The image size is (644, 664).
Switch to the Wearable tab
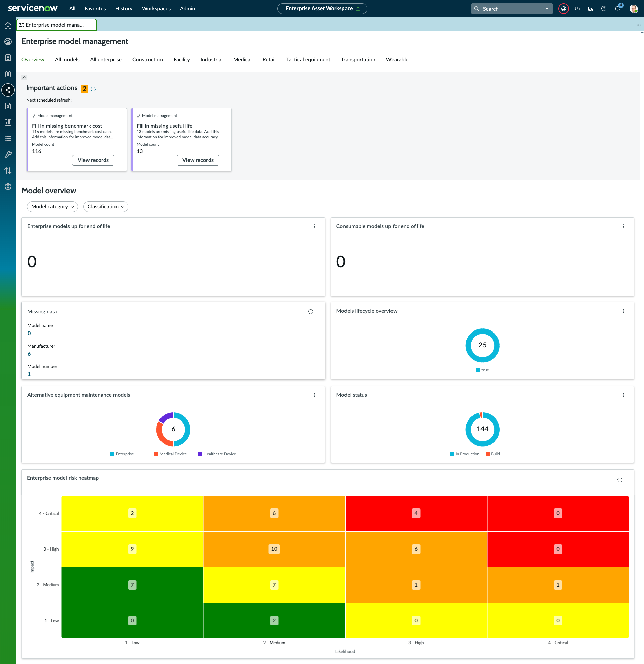tap(397, 60)
